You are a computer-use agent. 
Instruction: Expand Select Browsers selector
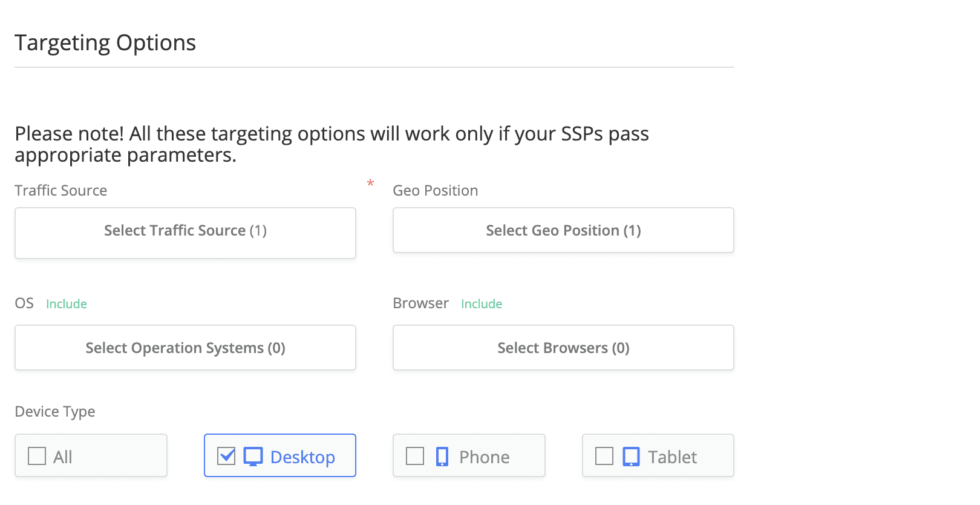[563, 348]
